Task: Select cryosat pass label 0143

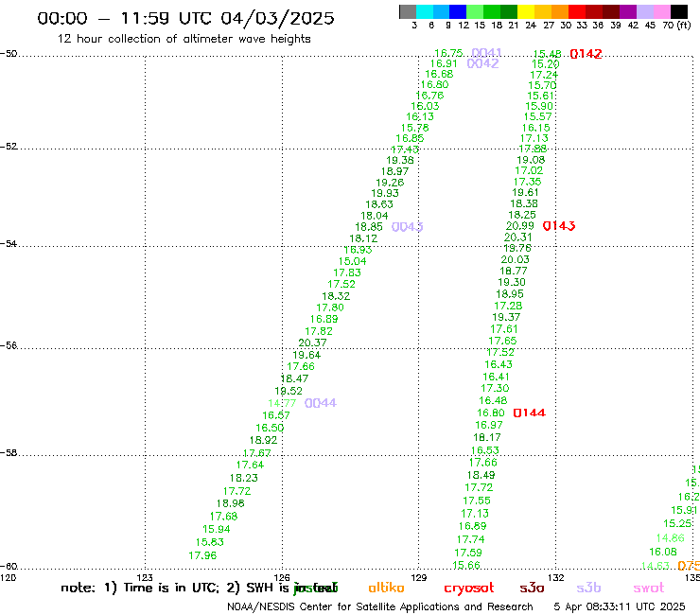Action: pyautogui.click(x=559, y=226)
